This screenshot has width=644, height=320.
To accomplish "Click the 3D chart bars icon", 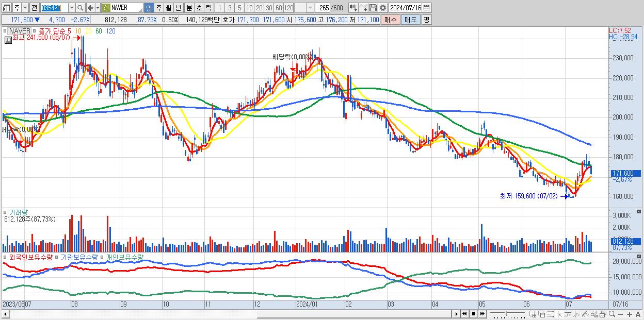I will [x=594, y=314].
